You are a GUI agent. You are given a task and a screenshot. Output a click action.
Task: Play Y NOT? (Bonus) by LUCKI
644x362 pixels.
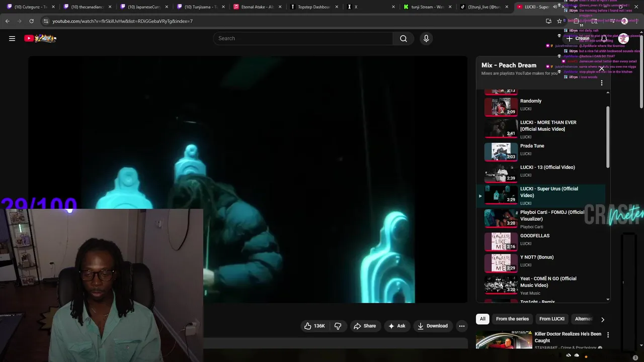pyautogui.click(x=542, y=263)
